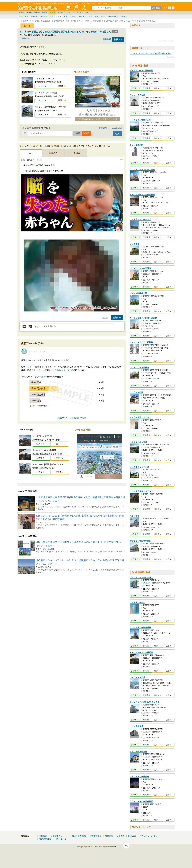Screen dimensions: 192x868
Task: Open その他 nav tab
Action: coord(52,12)
